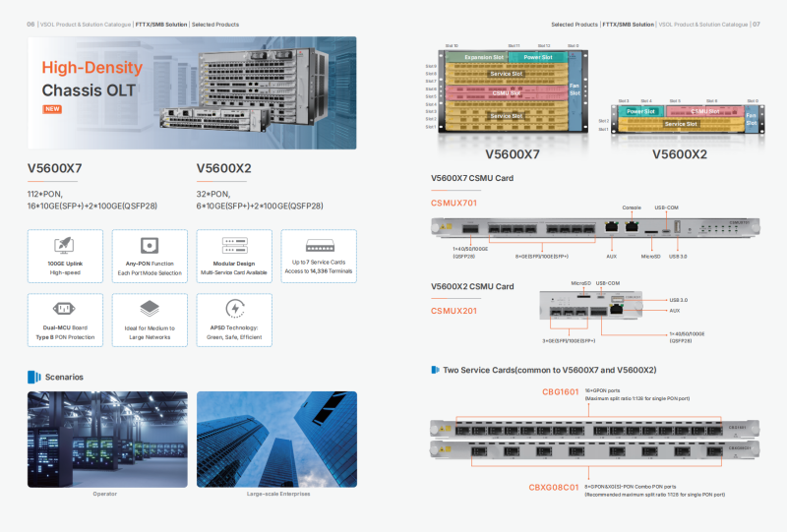Screen dimensions: 787x532
Task: Open the Operator scenario image
Action: (106, 439)
